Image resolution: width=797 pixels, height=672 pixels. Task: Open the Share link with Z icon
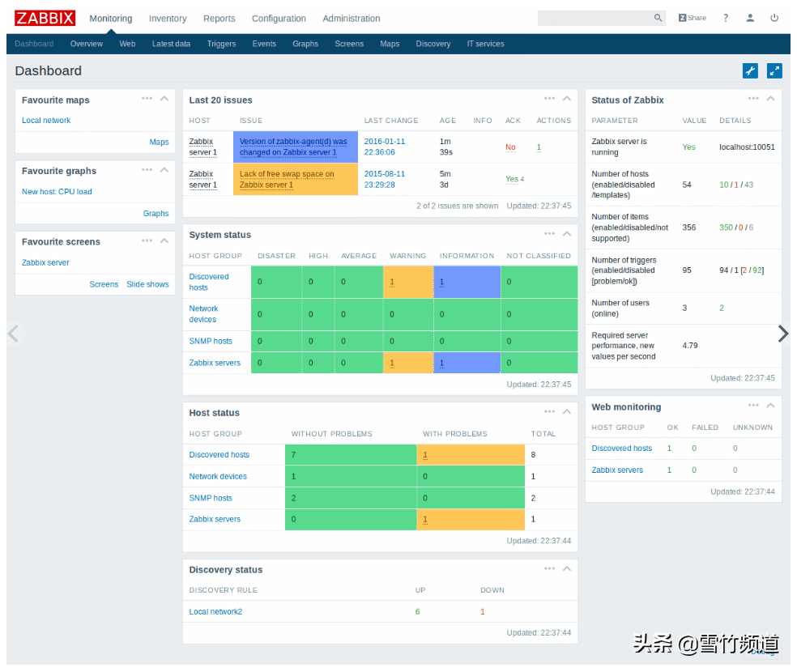(x=693, y=18)
